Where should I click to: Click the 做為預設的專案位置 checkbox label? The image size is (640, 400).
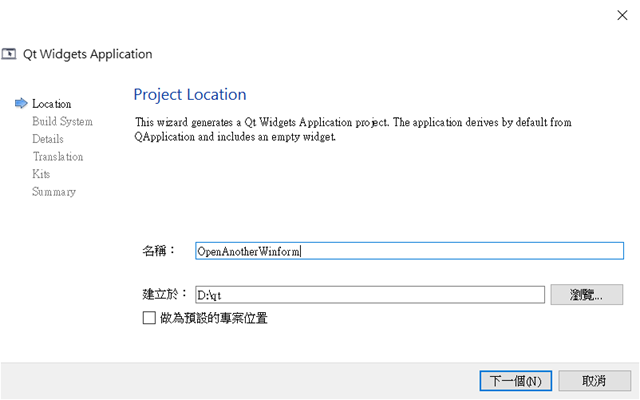pyautogui.click(x=213, y=318)
